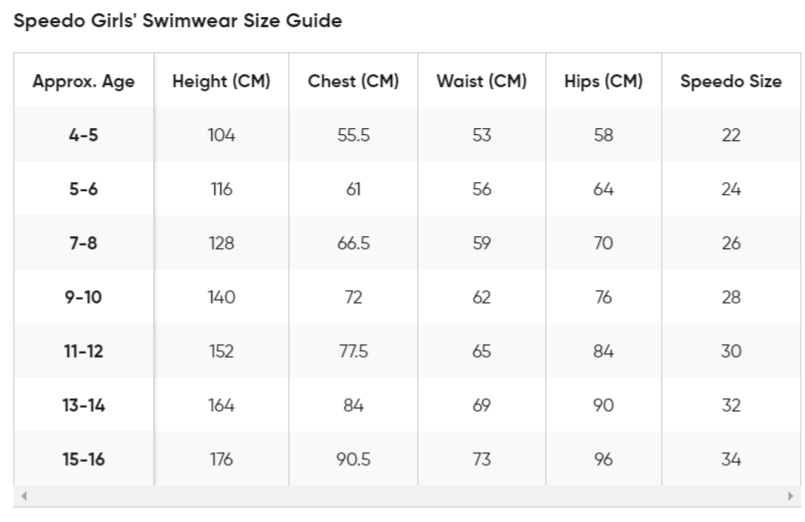The image size is (805, 522).
Task: Click the chest value 77.5 cell
Action: (x=353, y=351)
